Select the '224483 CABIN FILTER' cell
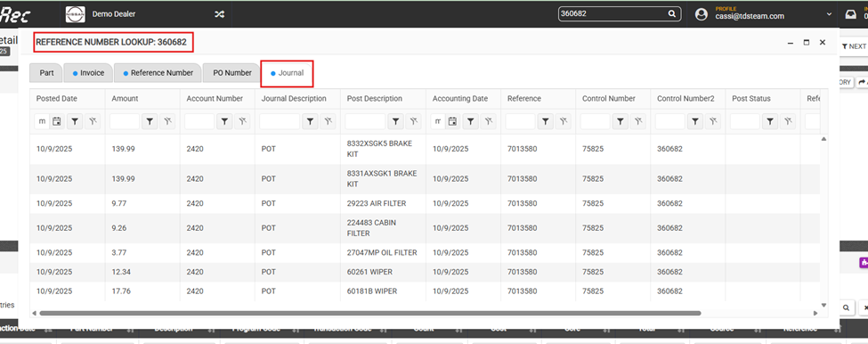The image size is (868, 344). [x=382, y=227]
